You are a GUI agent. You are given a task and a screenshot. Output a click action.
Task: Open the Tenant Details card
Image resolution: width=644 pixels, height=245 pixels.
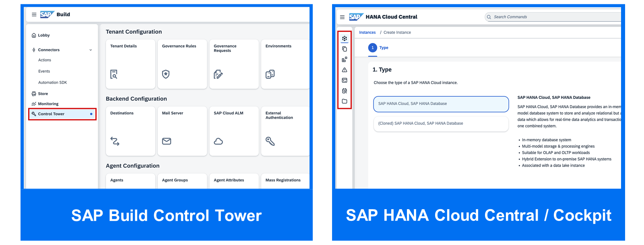click(130, 64)
